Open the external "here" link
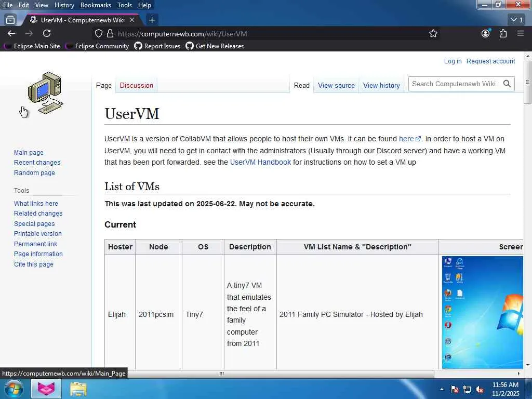The height and width of the screenshot is (399, 532). pyautogui.click(x=409, y=139)
